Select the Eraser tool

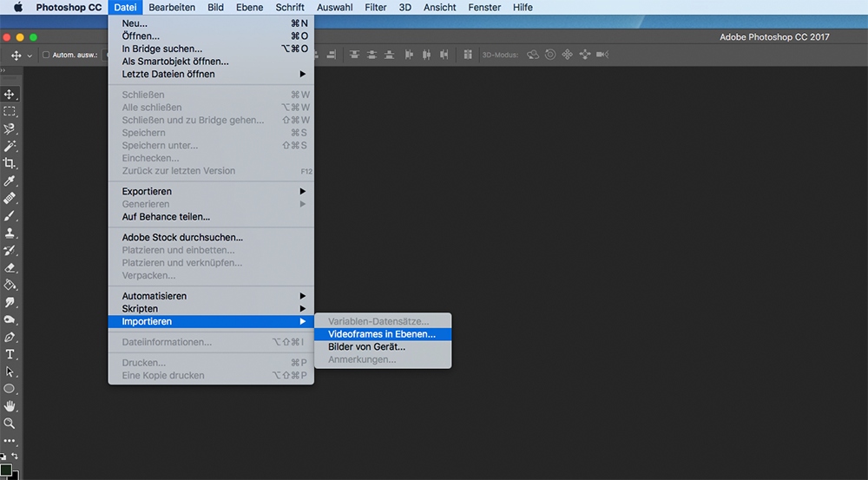pyautogui.click(x=10, y=267)
